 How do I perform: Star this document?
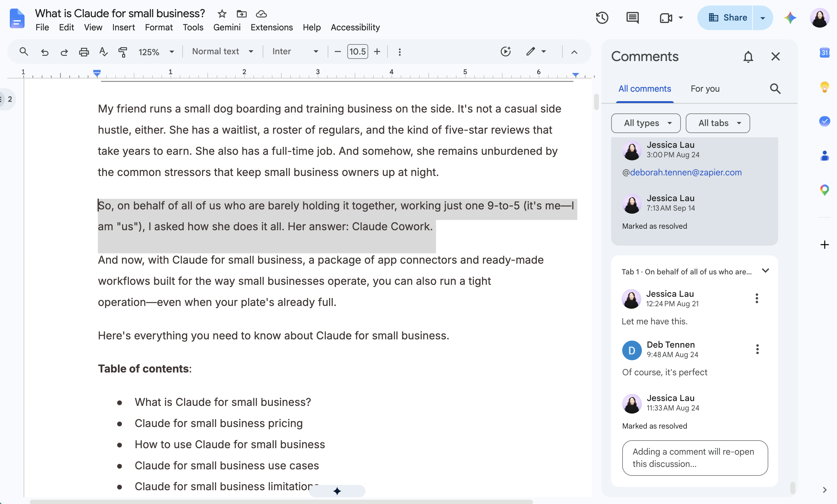(x=222, y=13)
